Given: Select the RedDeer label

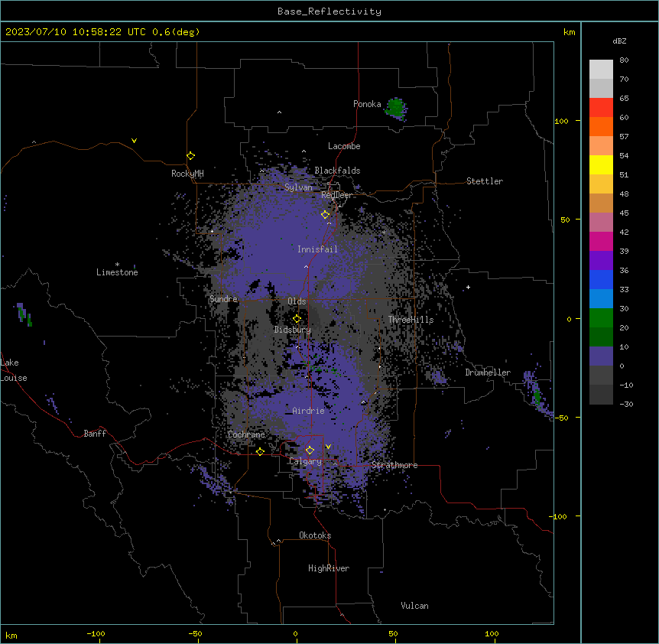Looking at the screenshot, I should tap(336, 195).
